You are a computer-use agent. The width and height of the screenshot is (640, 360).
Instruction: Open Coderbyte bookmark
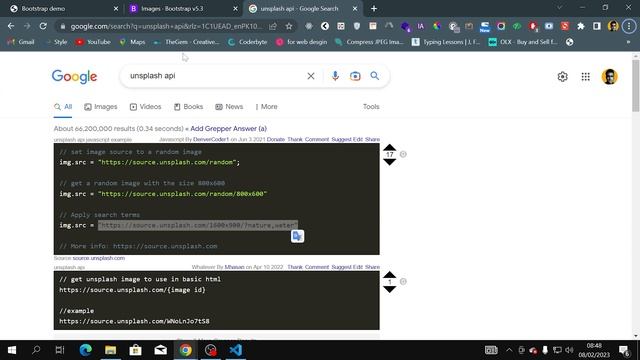click(x=247, y=42)
